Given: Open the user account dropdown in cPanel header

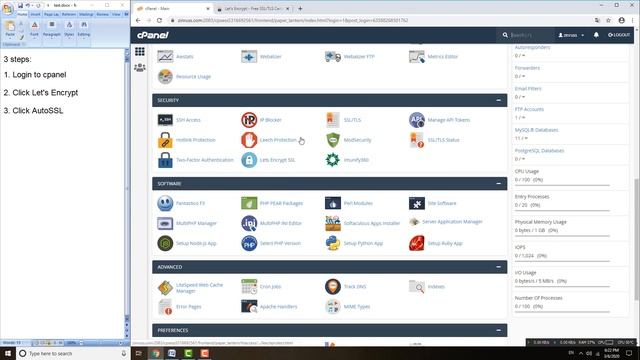Looking at the screenshot, I should [571, 35].
